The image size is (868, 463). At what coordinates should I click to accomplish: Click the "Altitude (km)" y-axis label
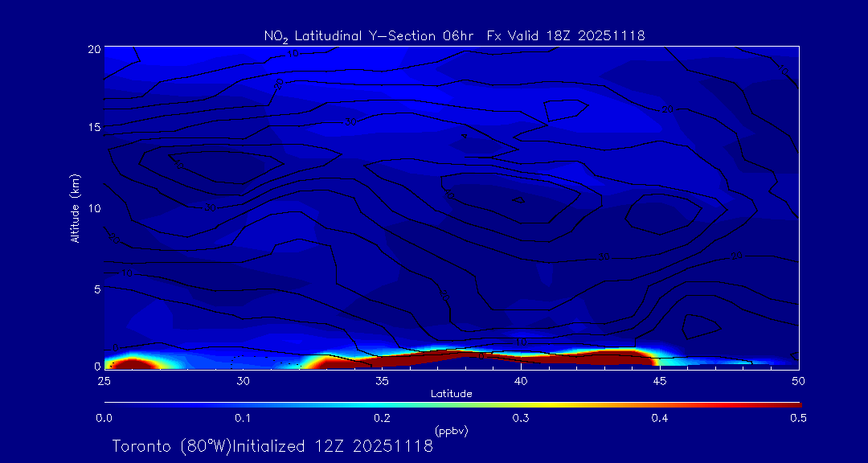[x=75, y=207]
